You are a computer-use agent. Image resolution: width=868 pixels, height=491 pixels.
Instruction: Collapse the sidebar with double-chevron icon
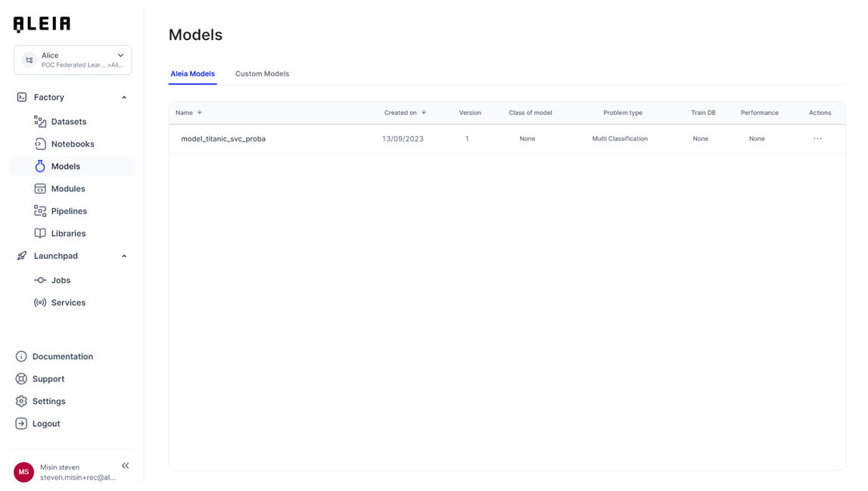click(126, 466)
